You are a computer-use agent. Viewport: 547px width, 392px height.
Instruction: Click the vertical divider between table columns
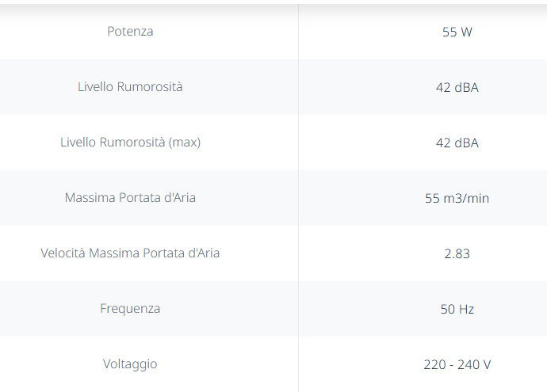click(299, 198)
